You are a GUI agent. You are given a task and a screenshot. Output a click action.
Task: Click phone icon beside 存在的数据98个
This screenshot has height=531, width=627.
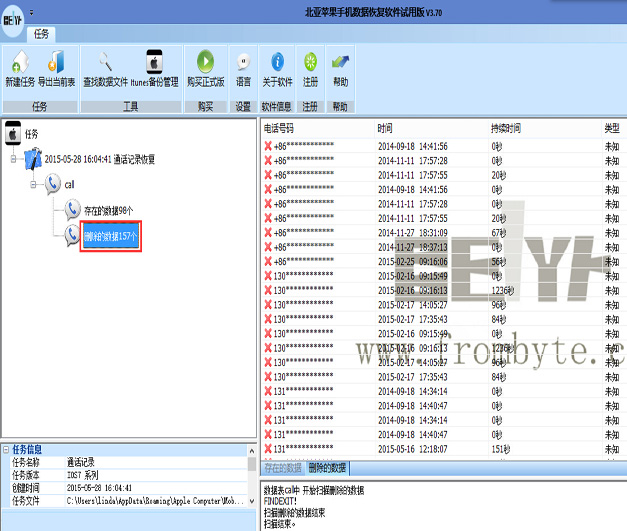72,210
